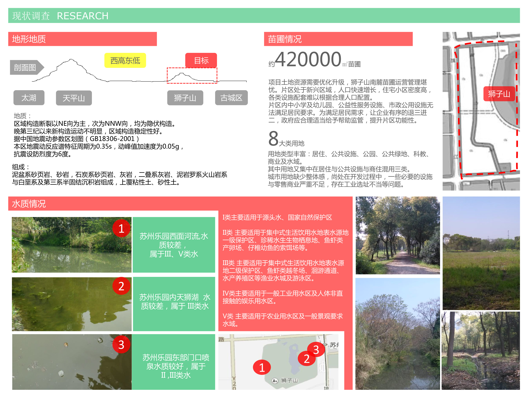Click the site plan map with dashed boundary

point(481,111)
